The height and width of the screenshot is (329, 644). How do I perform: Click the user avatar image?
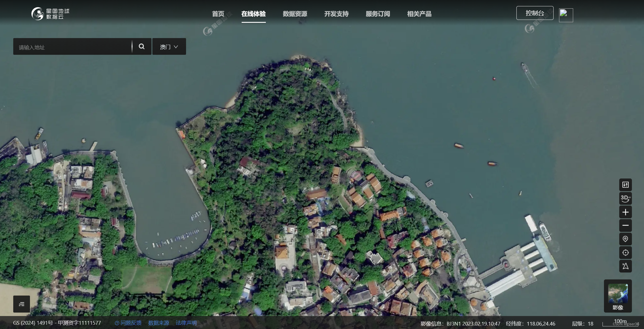click(x=566, y=15)
